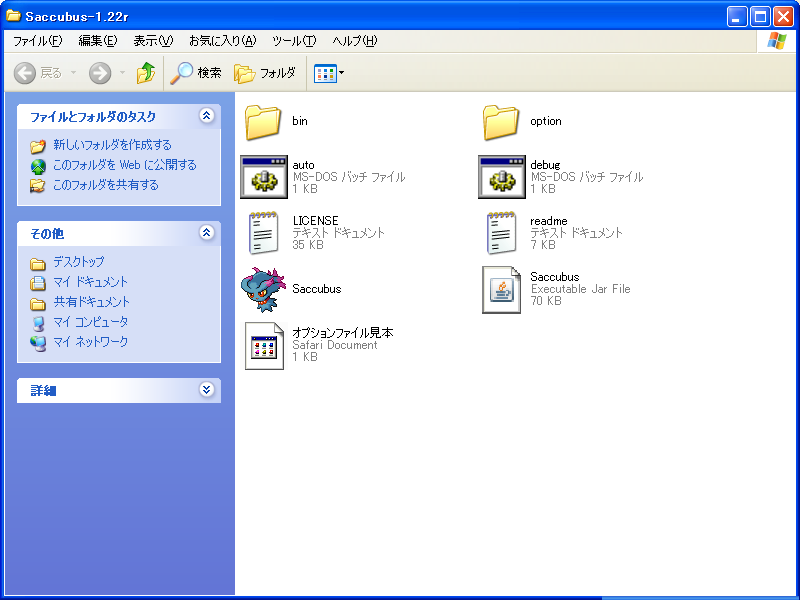
Task: Select the file name text 'bin'
Action: pyautogui.click(x=300, y=121)
